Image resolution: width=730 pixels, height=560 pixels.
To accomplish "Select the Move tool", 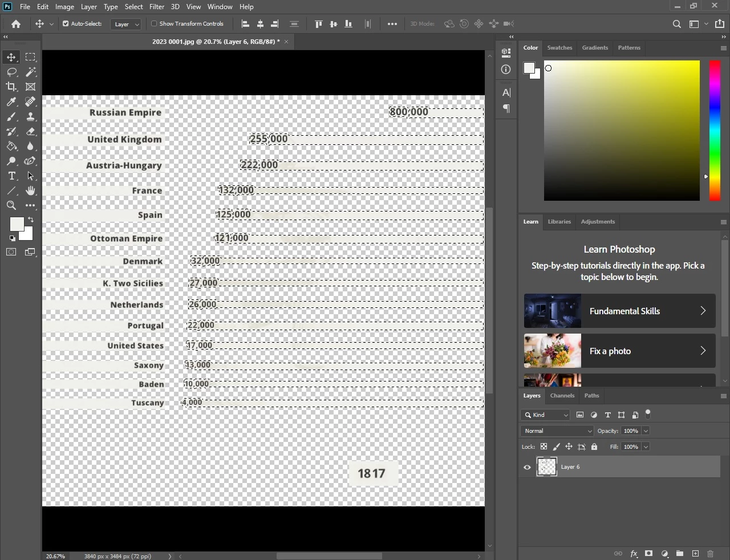I will coord(11,57).
